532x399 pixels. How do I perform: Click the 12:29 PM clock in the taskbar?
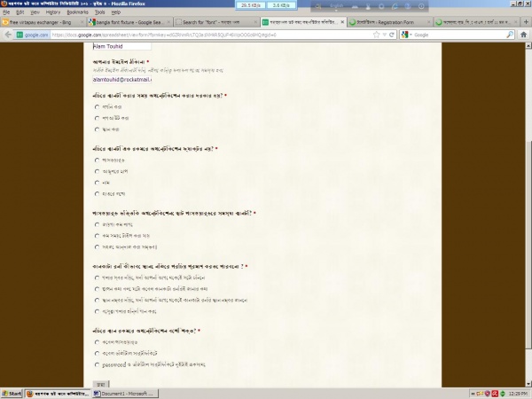(518, 394)
